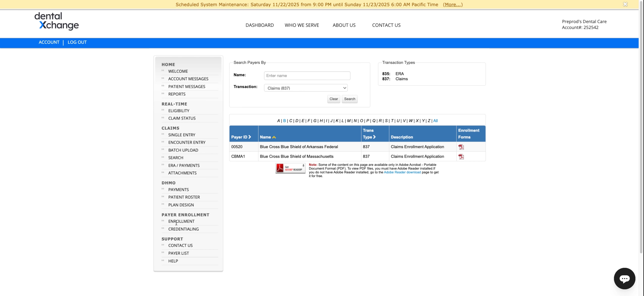644x296 pixels.
Task: Click the Name search field
Action: tap(307, 76)
